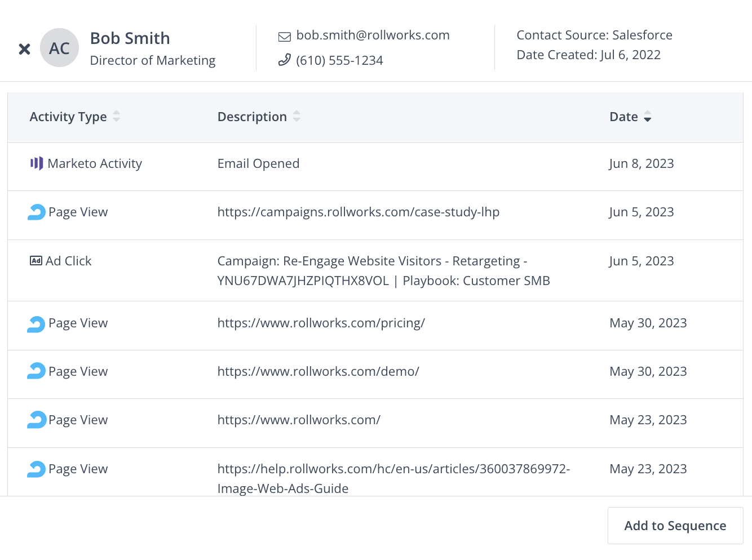Click the Ad Click row icon
Screen dimensions: 752x560
[x=36, y=261]
